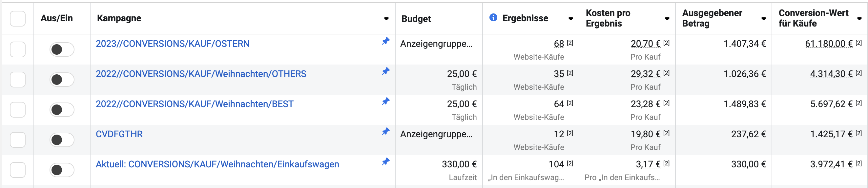Click the info icon beside Ergebnisse
868x188 pixels.
493,17
